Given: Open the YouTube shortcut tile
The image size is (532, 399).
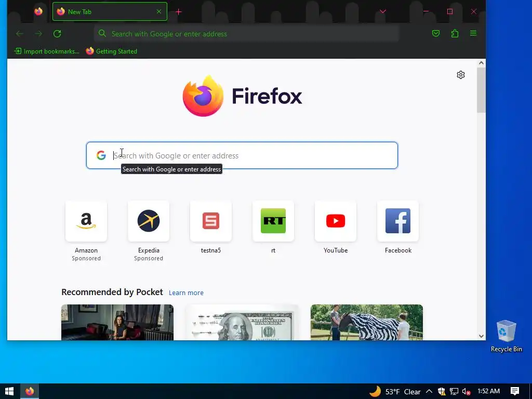Looking at the screenshot, I should (x=336, y=221).
